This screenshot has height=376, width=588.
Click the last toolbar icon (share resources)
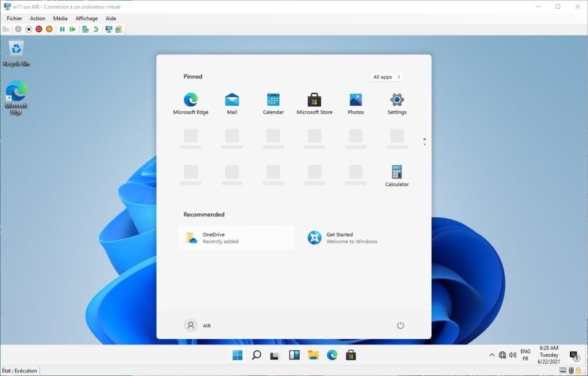[x=119, y=29]
